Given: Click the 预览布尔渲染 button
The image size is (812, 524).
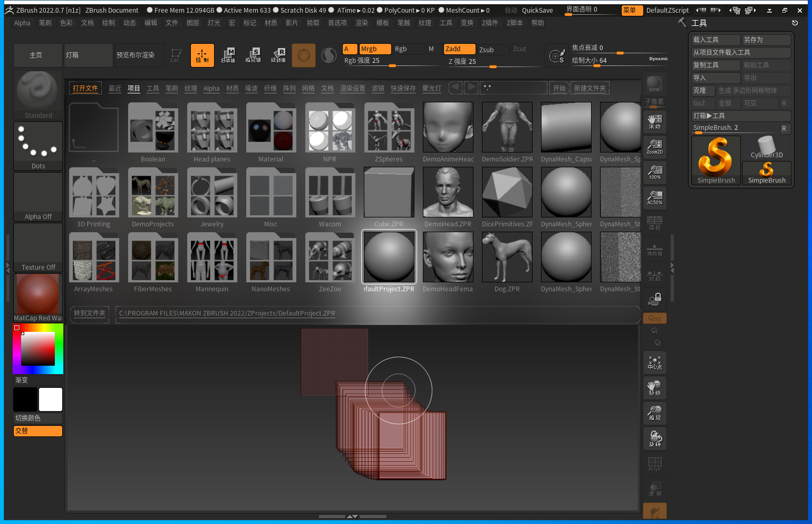Looking at the screenshot, I should click(139, 55).
